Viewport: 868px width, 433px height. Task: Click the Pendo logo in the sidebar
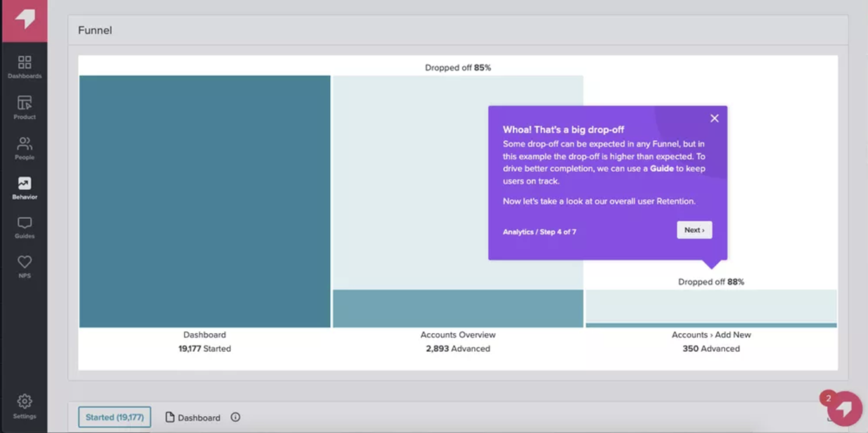pos(24,20)
